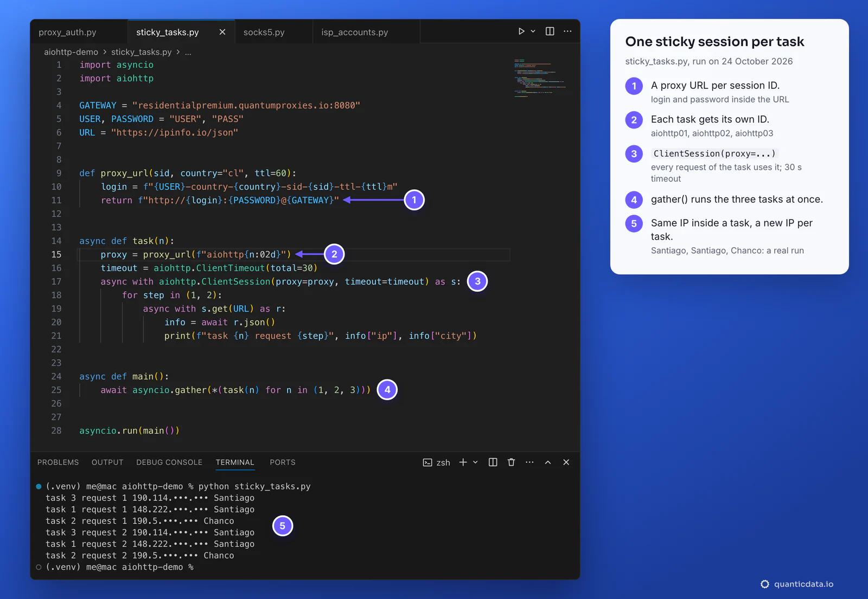
Task: Click the quanticdata.io logo text
Action: (x=803, y=584)
